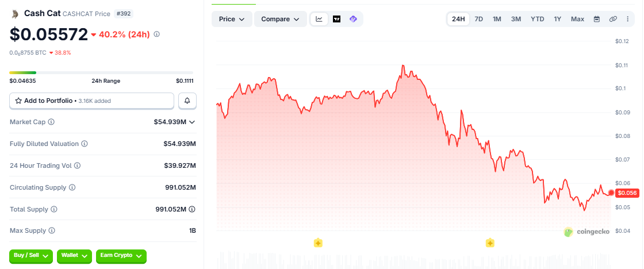Open the calendar date range icon
The image size is (644, 269).
tap(597, 19)
